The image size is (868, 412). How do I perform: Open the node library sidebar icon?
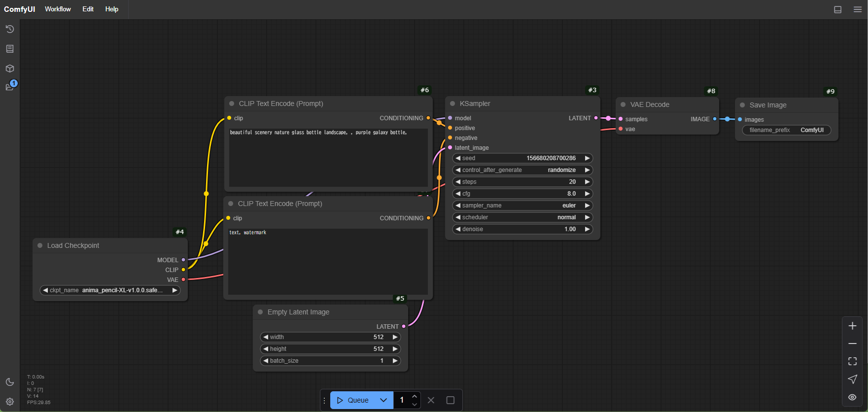pyautogui.click(x=10, y=49)
